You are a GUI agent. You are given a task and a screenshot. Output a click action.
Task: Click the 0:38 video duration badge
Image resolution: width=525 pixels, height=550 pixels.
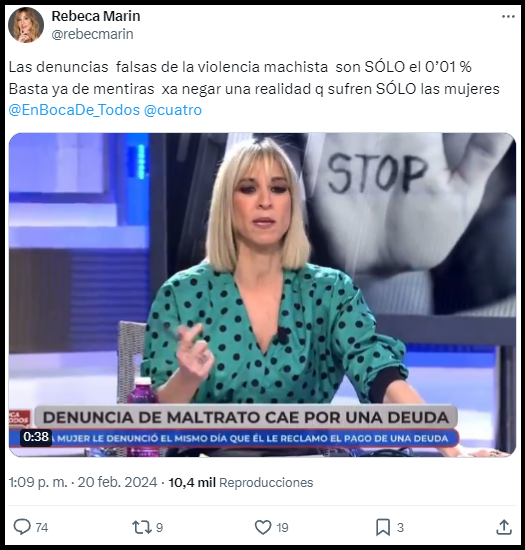(36, 437)
